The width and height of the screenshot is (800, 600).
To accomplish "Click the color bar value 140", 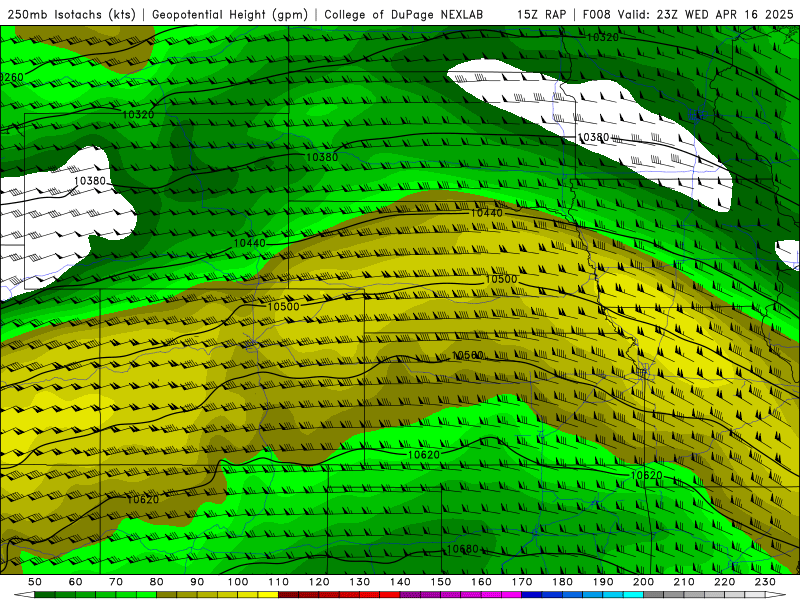I will coord(400,582).
